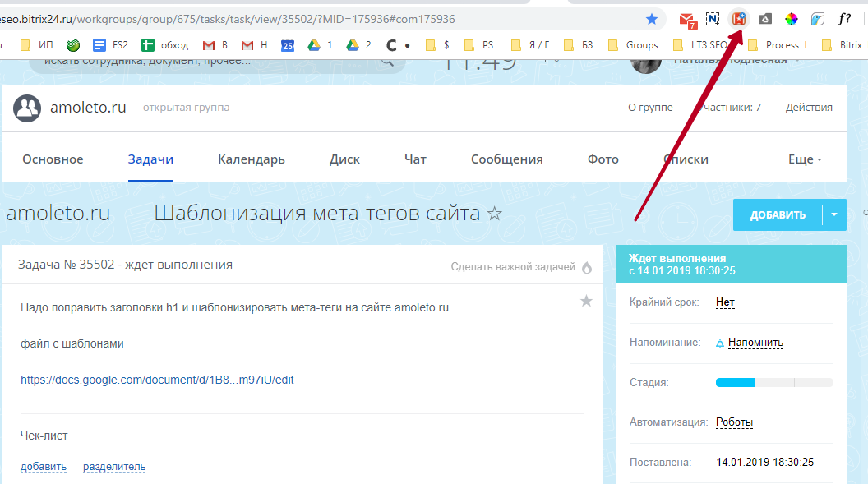
Task: Toggle favorite star next to task title
Action: tap(494, 214)
